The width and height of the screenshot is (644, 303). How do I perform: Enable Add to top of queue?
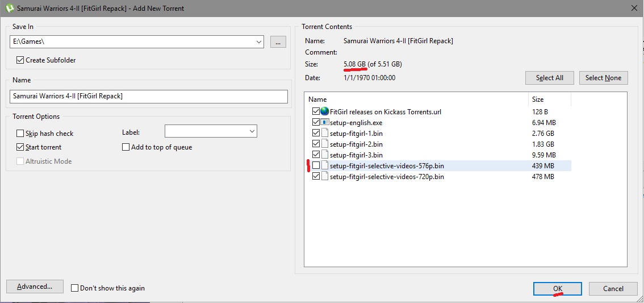(126, 147)
